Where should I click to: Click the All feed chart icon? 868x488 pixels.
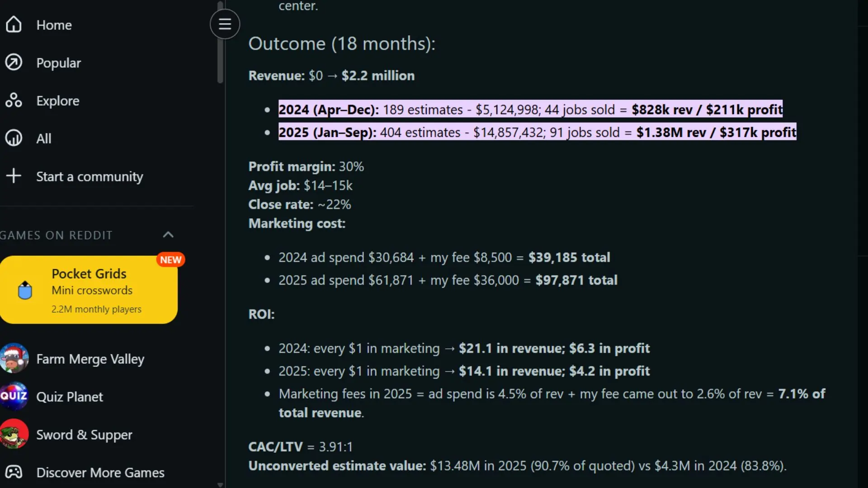pos(14,138)
